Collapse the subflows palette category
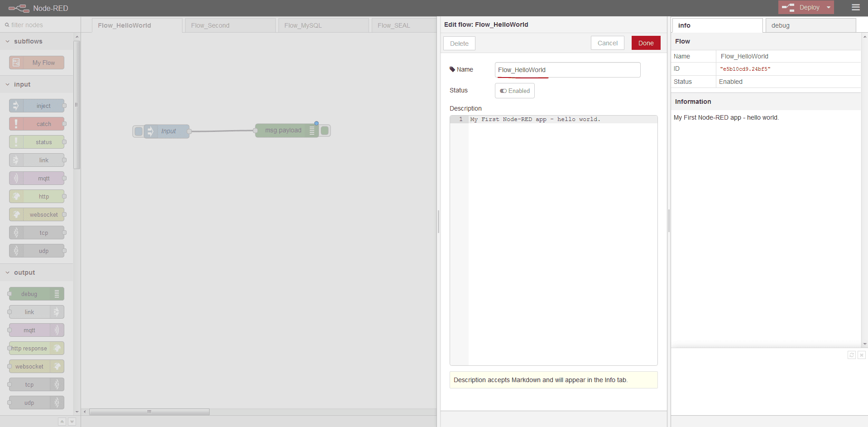The height and width of the screenshot is (427, 868). point(8,41)
